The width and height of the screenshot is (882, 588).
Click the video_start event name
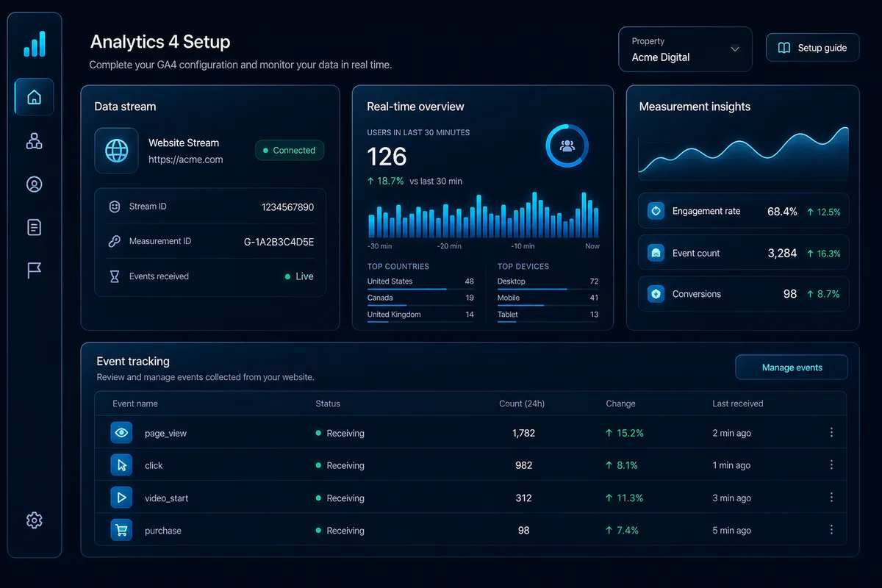tap(166, 498)
